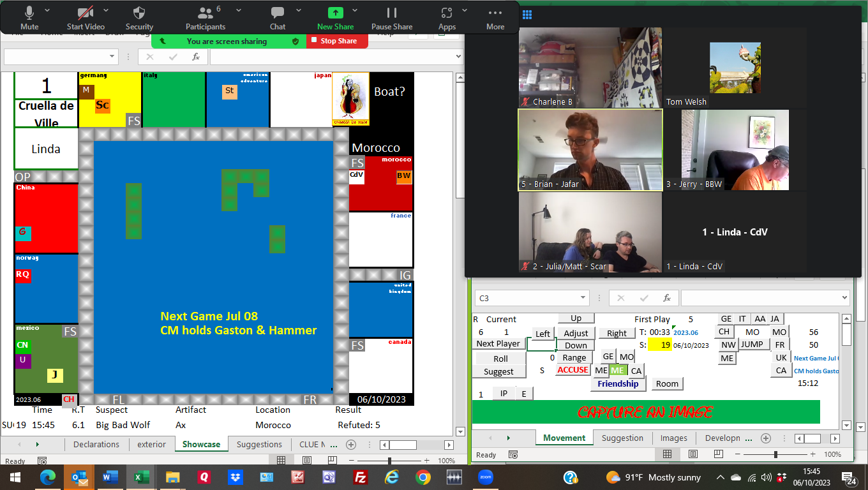Switch to the Declarations sheet tab
The width and height of the screenshot is (868, 490).
click(96, 444)
